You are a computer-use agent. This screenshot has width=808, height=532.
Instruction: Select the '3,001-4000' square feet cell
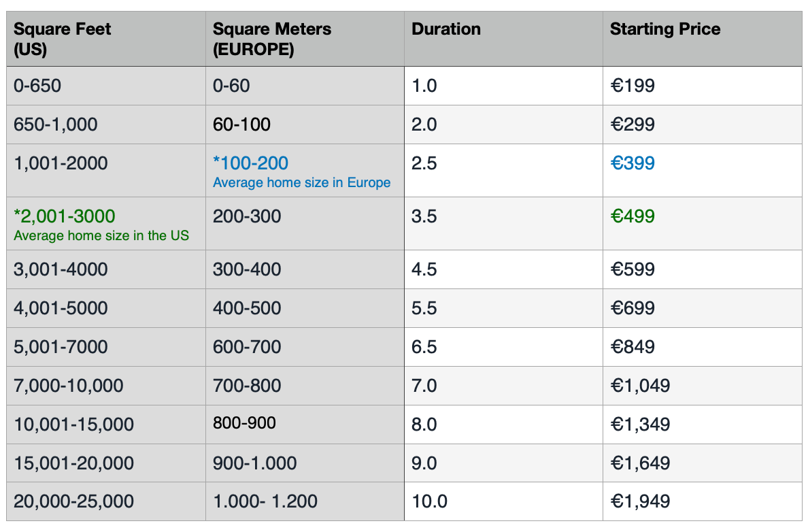[106, 269]
